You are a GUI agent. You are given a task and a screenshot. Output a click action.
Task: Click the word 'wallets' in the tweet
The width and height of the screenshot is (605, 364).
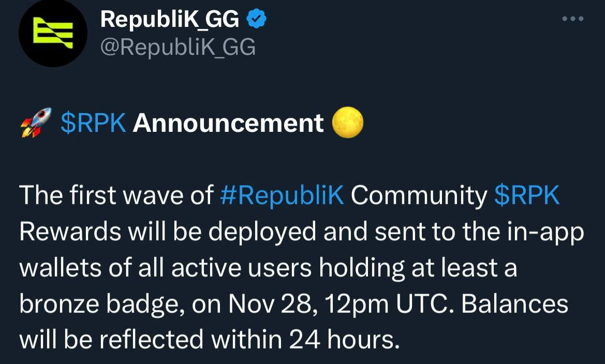[60, 268]
